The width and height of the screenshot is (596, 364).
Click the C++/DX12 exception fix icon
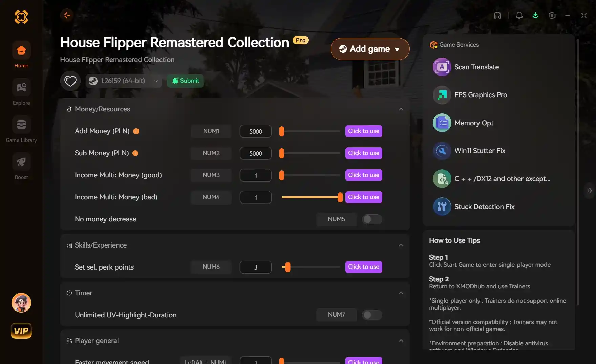click(442, 178)
